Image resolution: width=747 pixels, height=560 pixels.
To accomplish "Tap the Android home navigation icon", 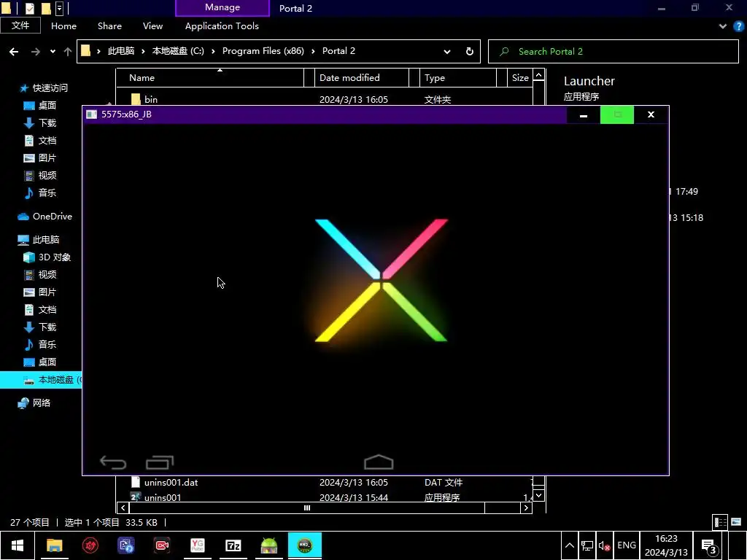I will point(379,462).
